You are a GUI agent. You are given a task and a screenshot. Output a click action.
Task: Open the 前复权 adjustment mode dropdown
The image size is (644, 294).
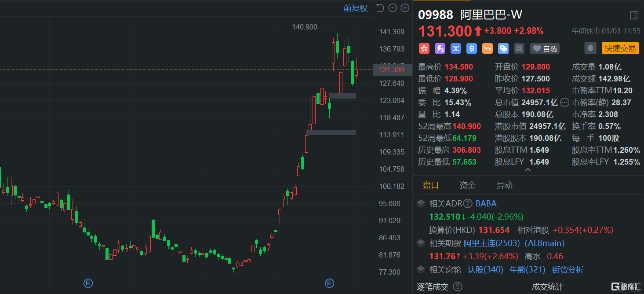coord(355,8)
